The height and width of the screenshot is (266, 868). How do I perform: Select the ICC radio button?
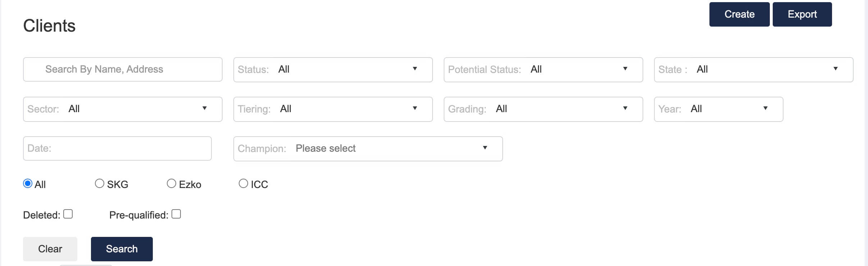(243, 184)
